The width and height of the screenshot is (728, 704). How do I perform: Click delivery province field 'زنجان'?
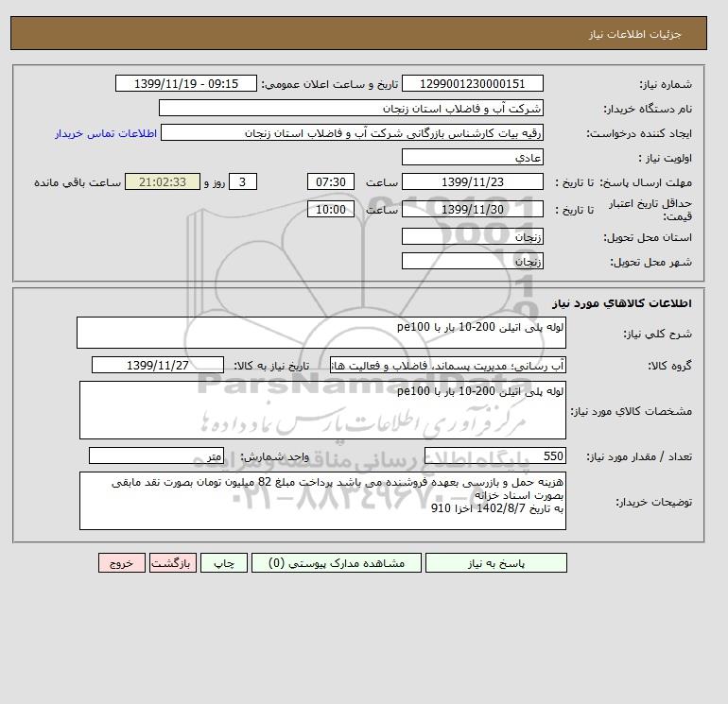pyautogui.click(x=472, y=236)
